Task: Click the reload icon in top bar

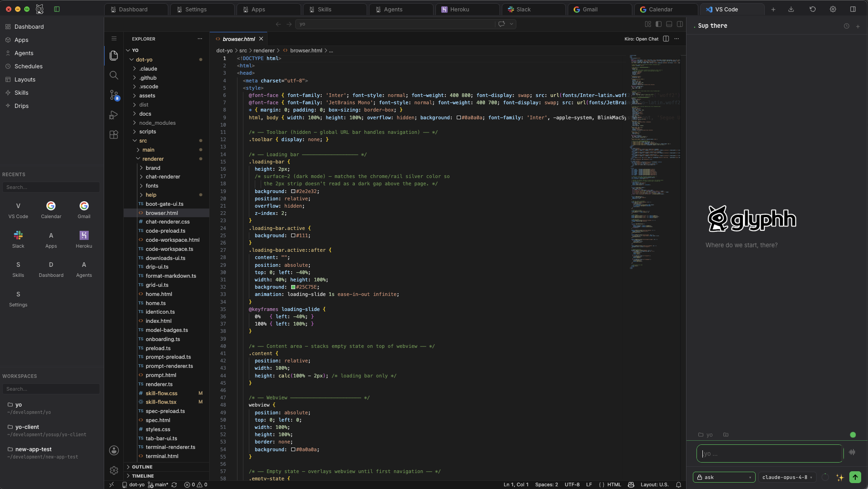Action: 812,9
